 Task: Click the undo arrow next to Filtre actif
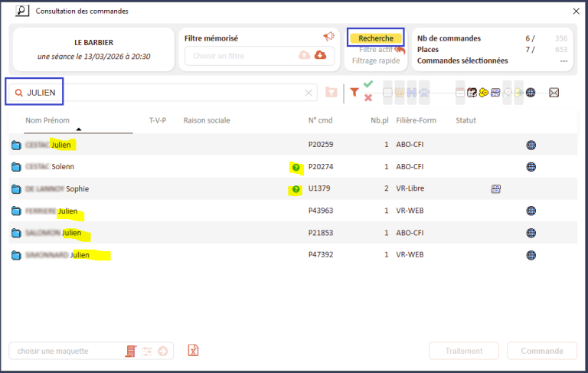(400, 50)
